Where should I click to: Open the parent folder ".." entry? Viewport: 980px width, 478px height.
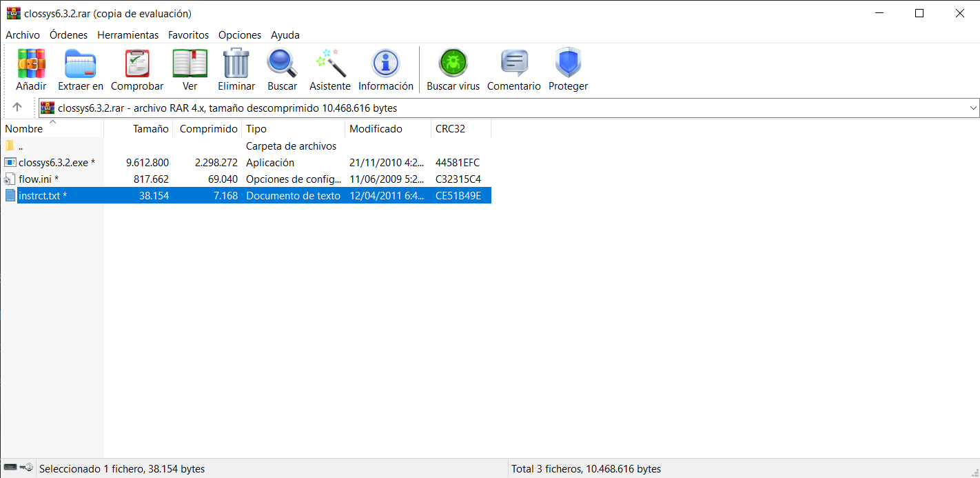pyautogui.click(x=21, y=146)
